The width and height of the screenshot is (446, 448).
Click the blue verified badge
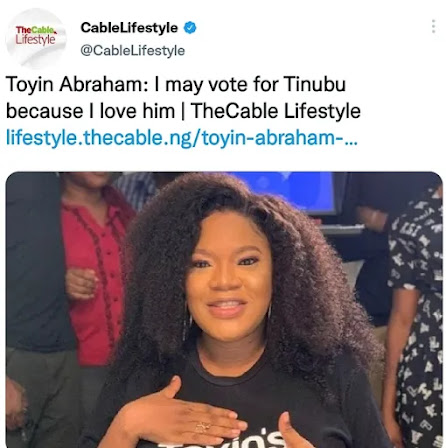[x=190, y=28]
